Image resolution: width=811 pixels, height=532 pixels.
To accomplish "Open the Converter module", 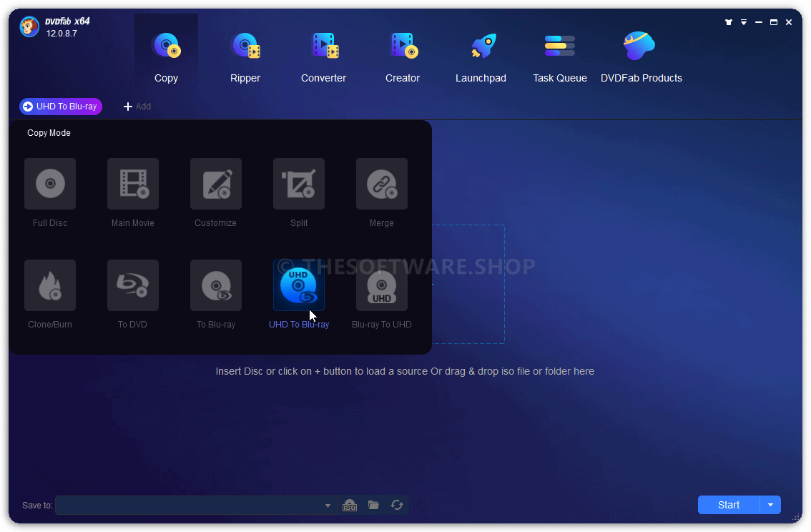I will coord(324,57).
